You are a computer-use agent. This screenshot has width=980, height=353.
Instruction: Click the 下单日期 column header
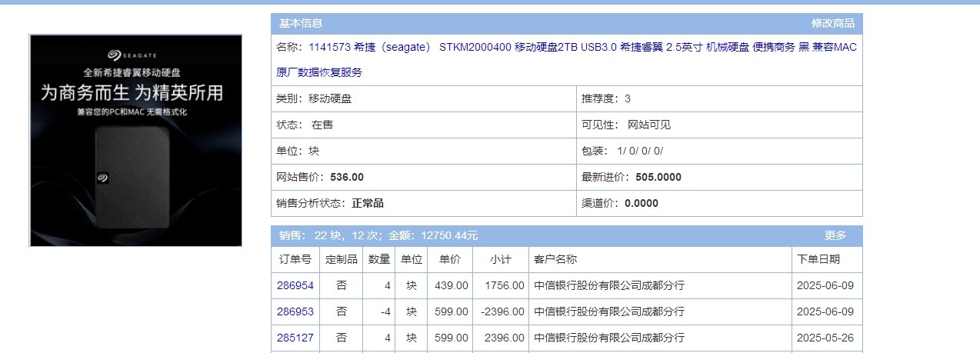pos(827,259)
